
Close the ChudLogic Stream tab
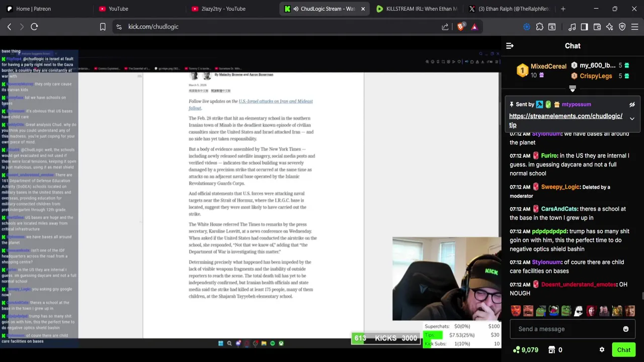tap(363, 9)
